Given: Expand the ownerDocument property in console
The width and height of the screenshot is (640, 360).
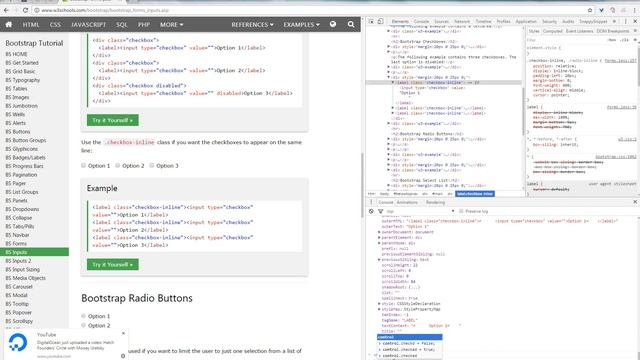Looking at the screenshot, I should click(379, 232).
